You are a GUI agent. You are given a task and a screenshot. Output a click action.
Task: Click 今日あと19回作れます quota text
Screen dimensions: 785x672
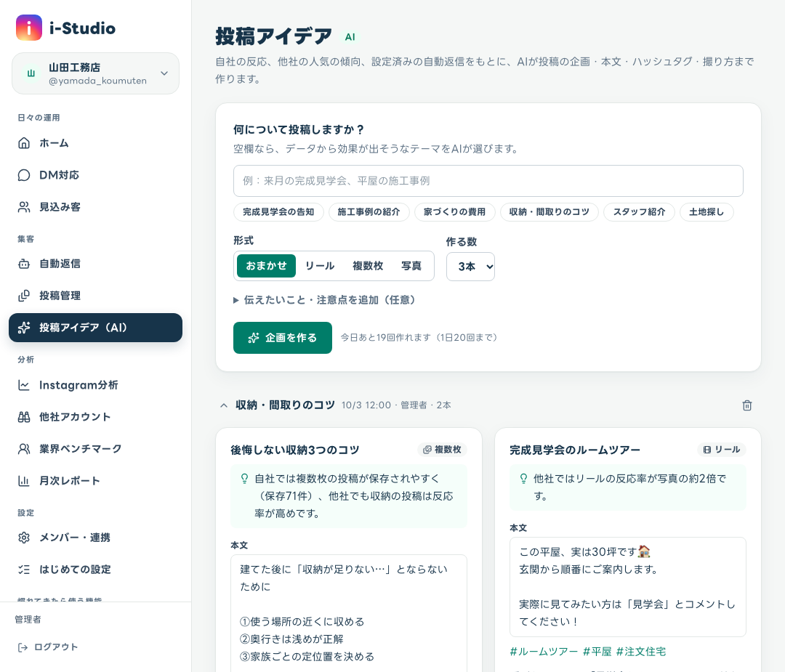click(x=419, y=338)
